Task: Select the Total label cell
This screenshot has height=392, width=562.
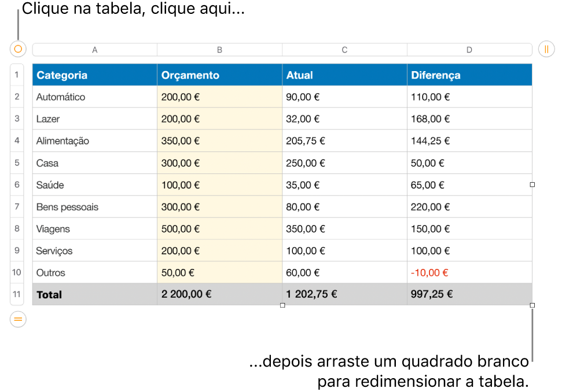Action: (94, 294)
